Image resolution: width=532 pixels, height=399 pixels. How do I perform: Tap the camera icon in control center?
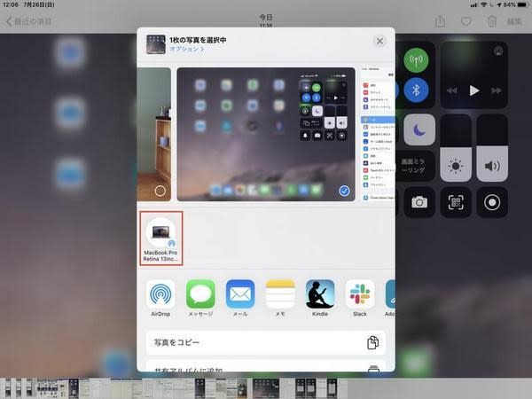419,202
